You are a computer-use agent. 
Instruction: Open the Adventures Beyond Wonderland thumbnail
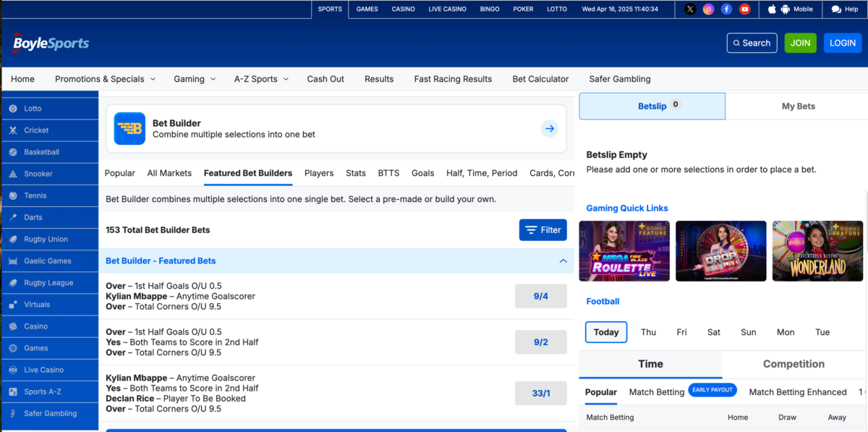pos(817,251)
